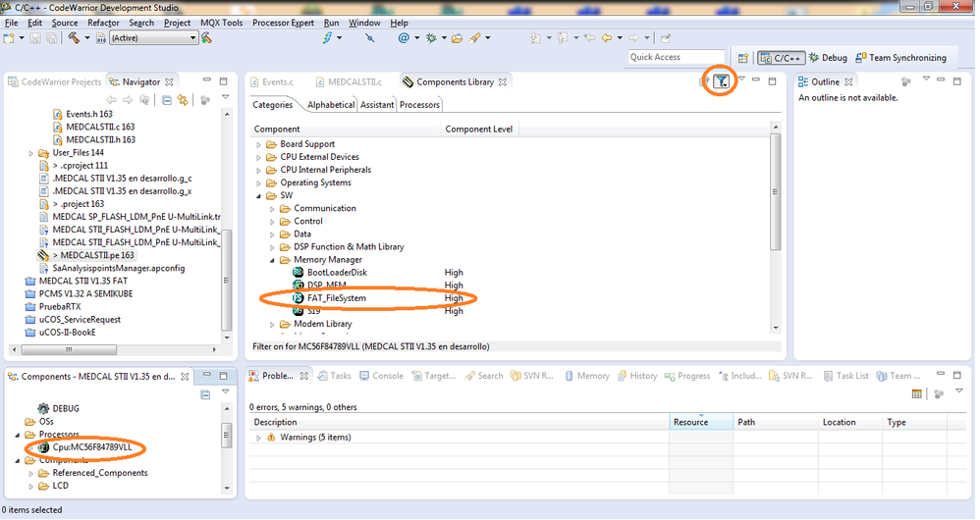Image resolution: width=980 pixels, height=520 pixels.
Task: Click the green Debug bug toolbar icon
Action: 431,38
